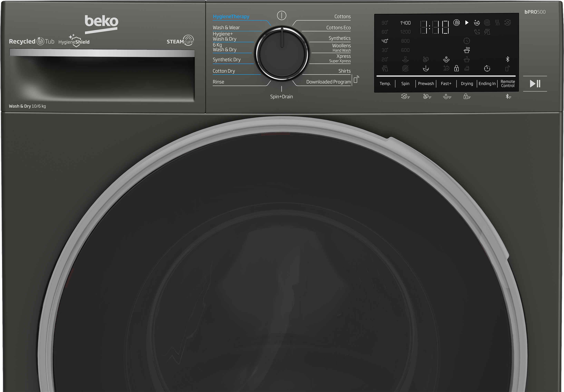Toggle the Fast+ option

click(x=446, y=84)
